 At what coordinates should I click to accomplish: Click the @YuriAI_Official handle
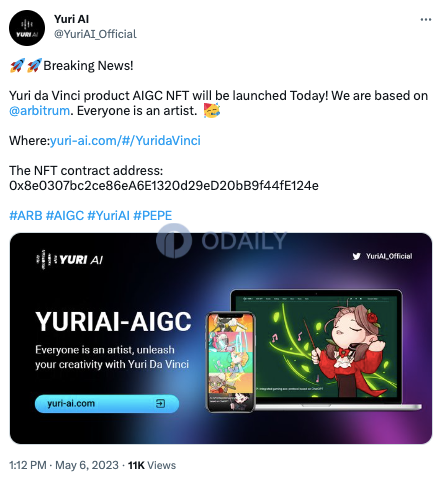(95, 34)
